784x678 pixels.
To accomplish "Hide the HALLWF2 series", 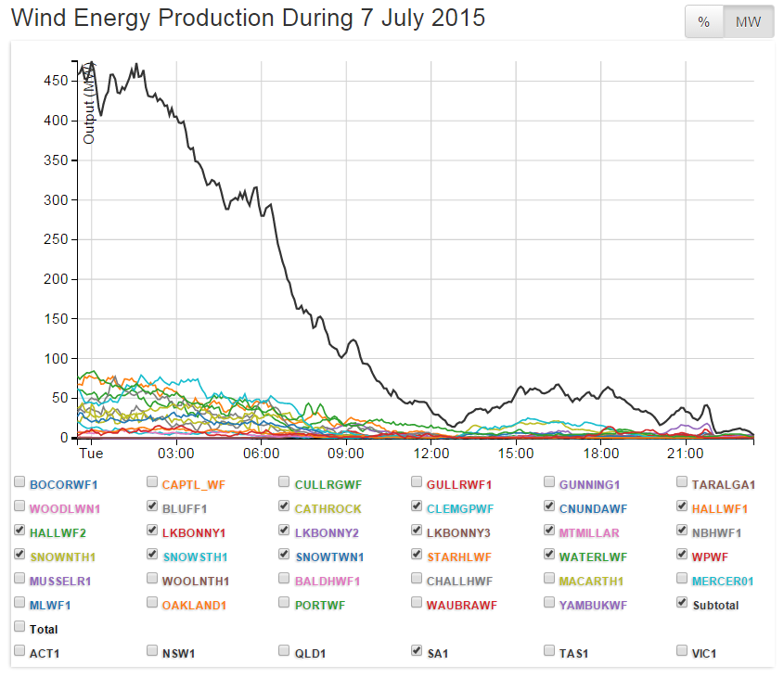I will coord(19,531).
